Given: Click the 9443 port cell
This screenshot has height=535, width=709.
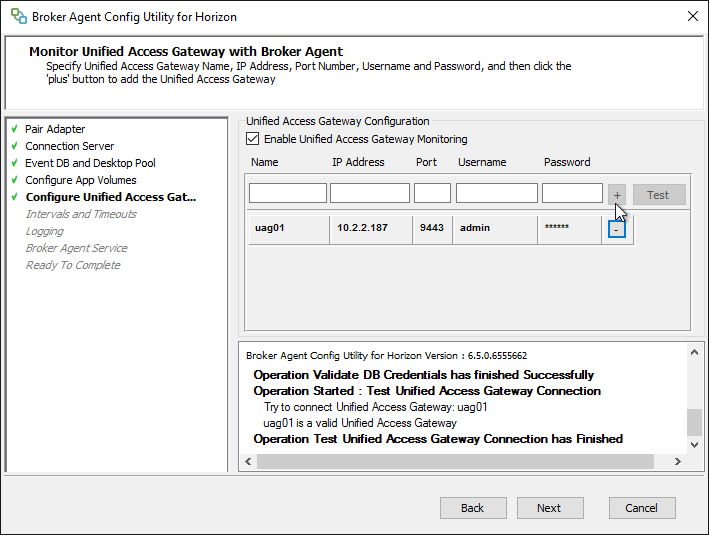Looking at the screenshot, I should click(432, 230).
